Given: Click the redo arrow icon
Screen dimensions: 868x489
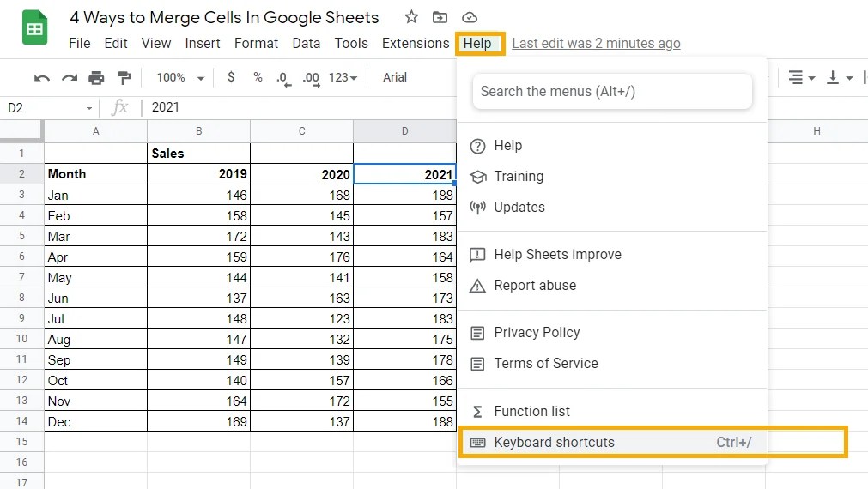Looking at the screenshot, I should (x=69, y=78).
